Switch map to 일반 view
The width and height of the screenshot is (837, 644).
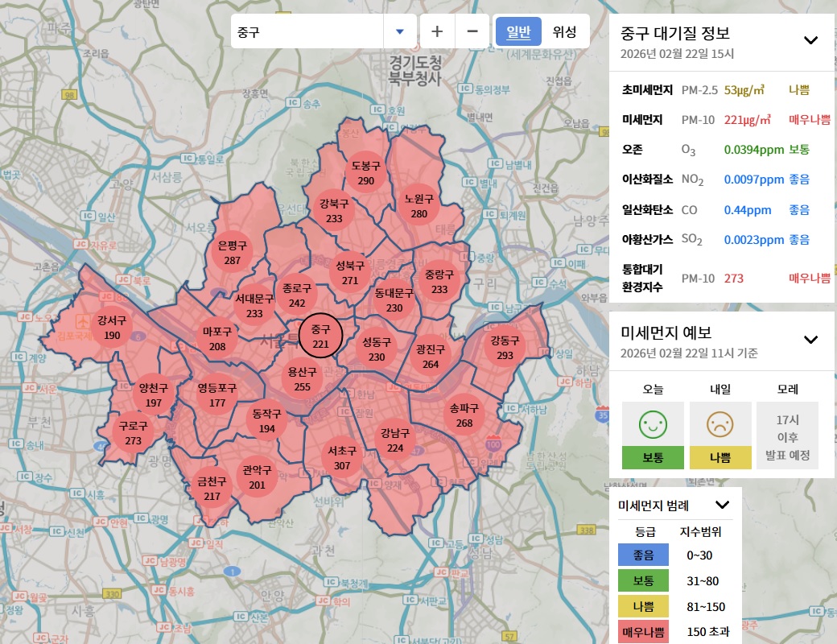click(518, 31)
